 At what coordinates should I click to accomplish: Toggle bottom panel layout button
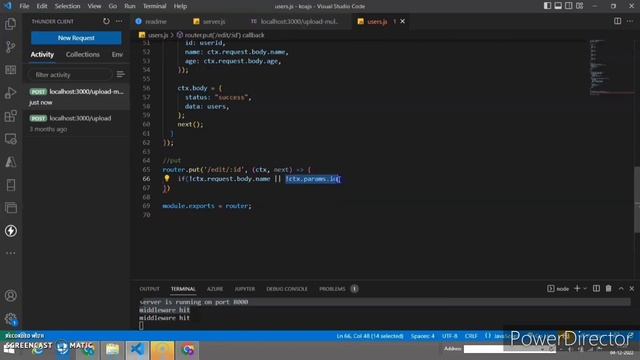click(558, 6)
